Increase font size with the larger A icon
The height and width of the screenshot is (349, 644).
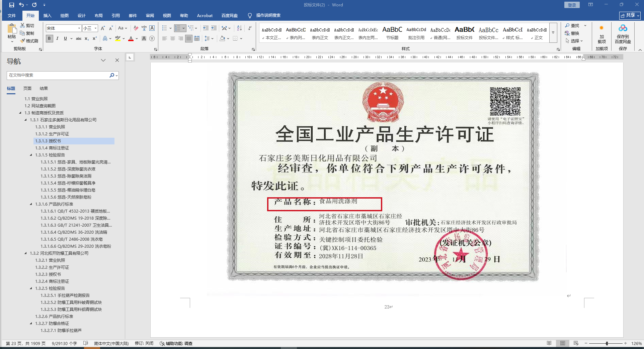[103, 28]
